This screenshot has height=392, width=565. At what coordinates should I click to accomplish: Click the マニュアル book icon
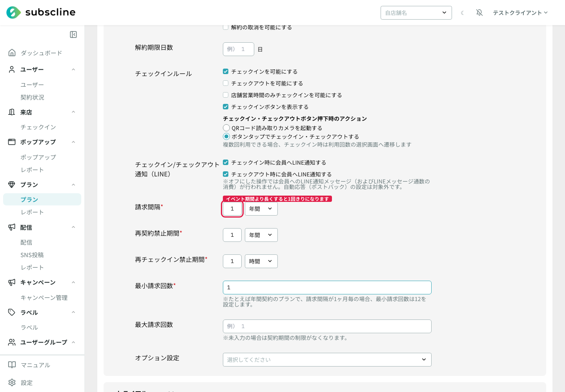pos(12,365)
